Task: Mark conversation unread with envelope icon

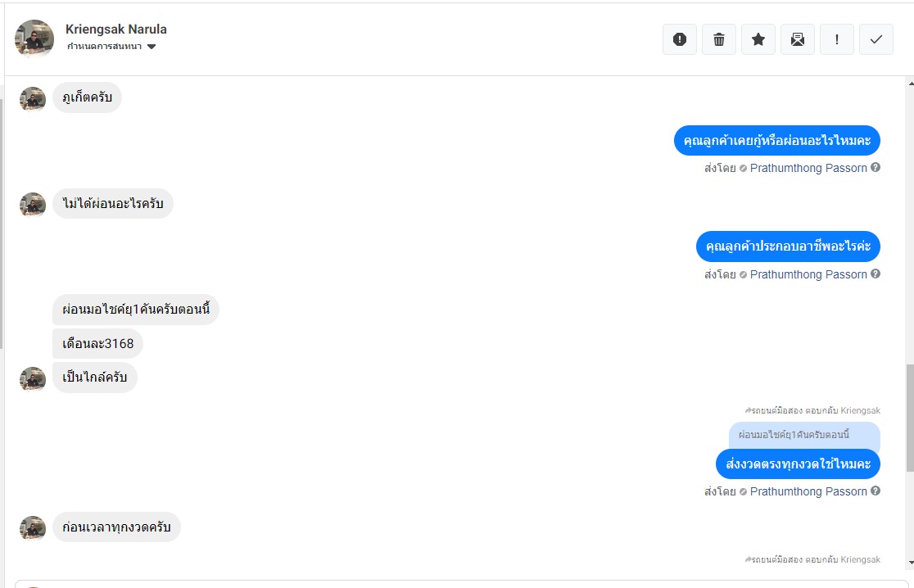Action: tap(797, 39)
